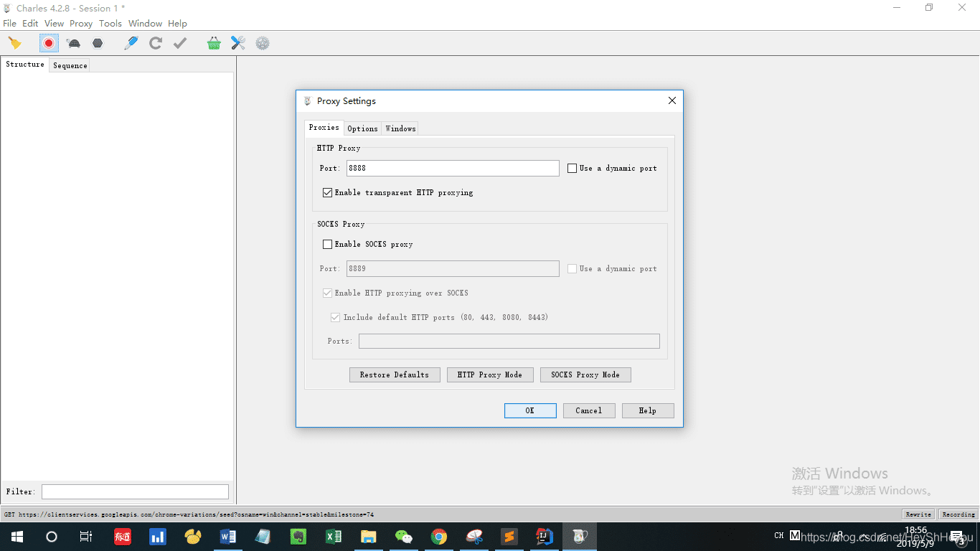980x551 pixels.
Task: Open WeChat from the taskbar
Action: tap(404, 537)
